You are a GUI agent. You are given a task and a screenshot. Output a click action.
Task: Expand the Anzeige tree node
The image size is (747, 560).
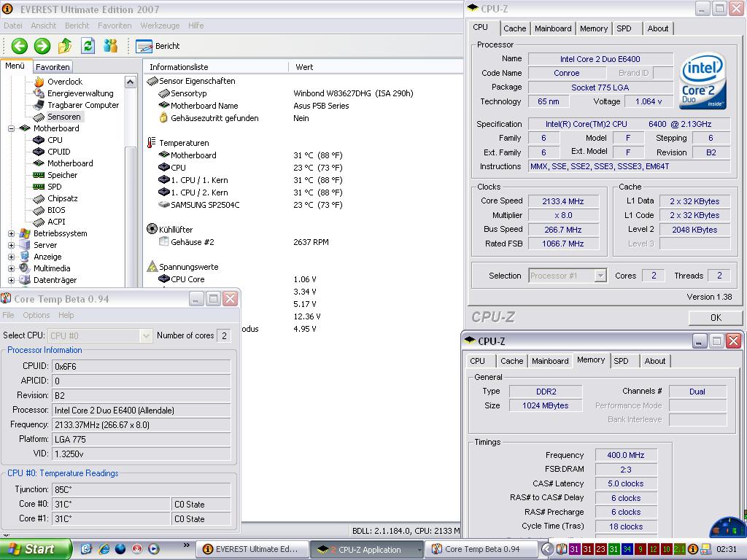click(11, 257)
